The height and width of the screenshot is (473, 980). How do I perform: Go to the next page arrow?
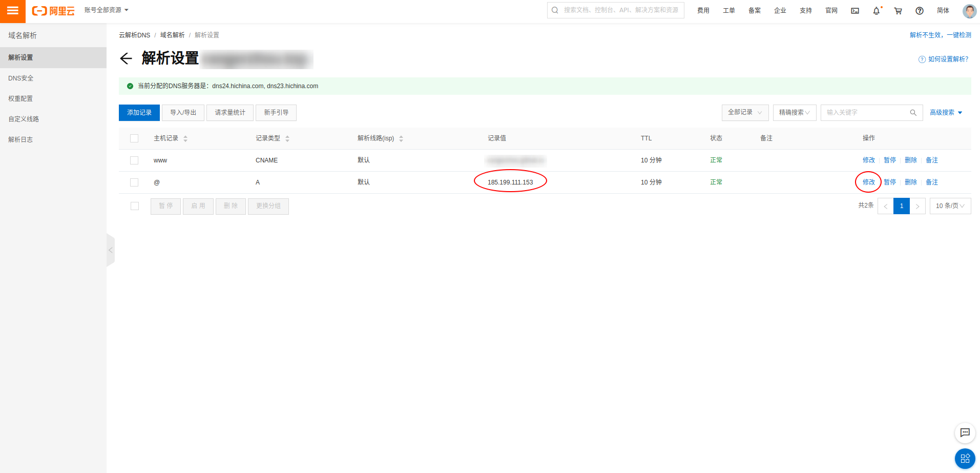(918, 206)
